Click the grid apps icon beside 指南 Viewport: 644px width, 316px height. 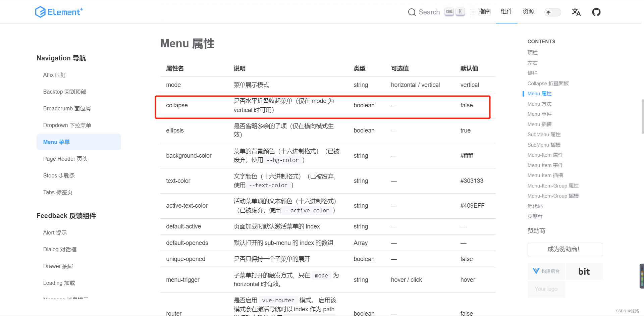[x=472, y=12]
